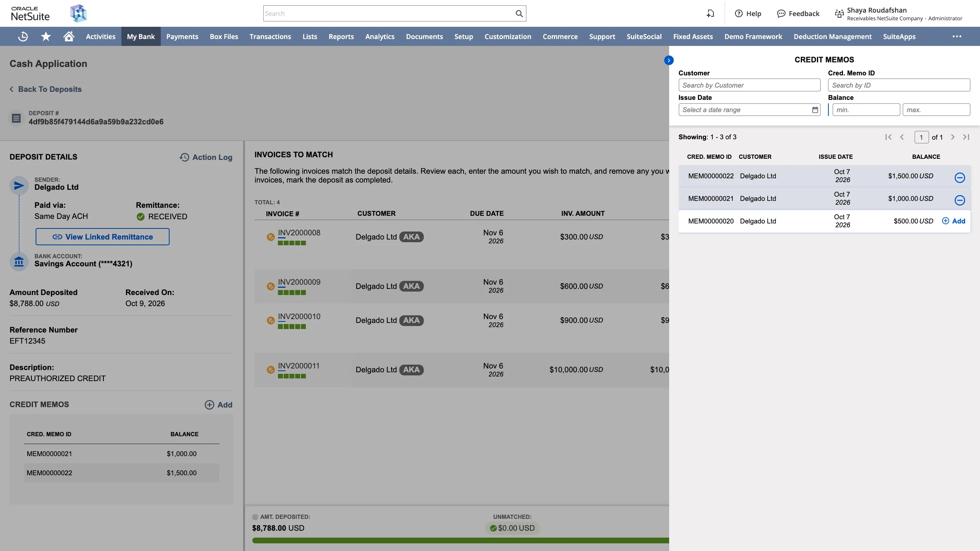Click the status icon beside INV2000008
Viewport: 980px width, 551px height.
pos(271,237)
